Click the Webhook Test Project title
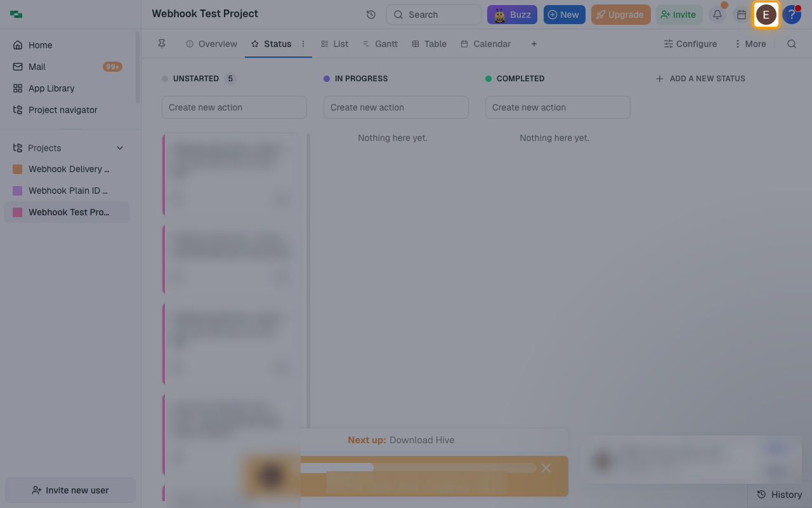This screenshot has width=812, height=508. (205, 13)
